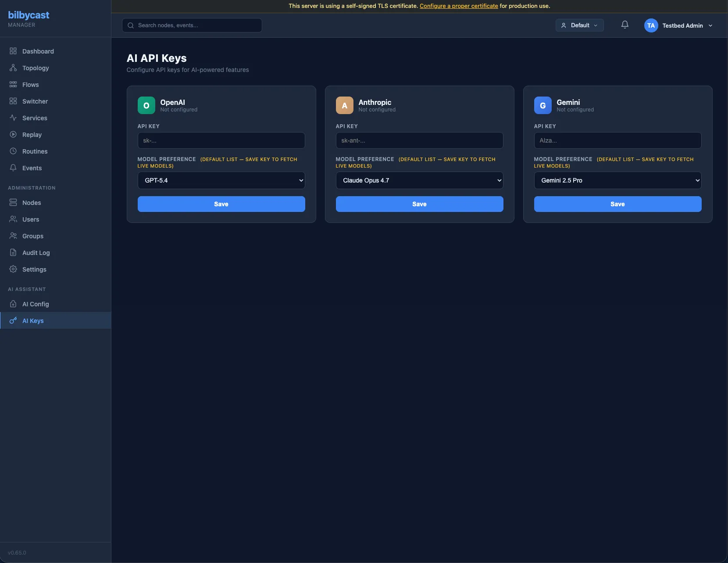Viewport: 728px width, 563px height.
Task: Click the Testbed Admin name
Action: coord(682,26)
